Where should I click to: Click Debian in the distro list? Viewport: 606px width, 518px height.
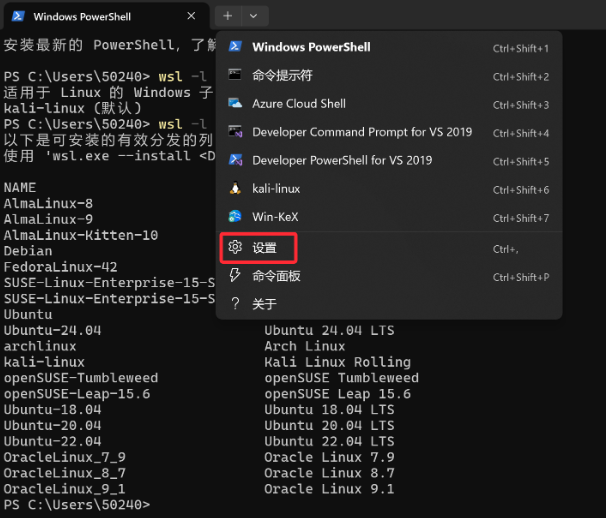pos(28,251)
